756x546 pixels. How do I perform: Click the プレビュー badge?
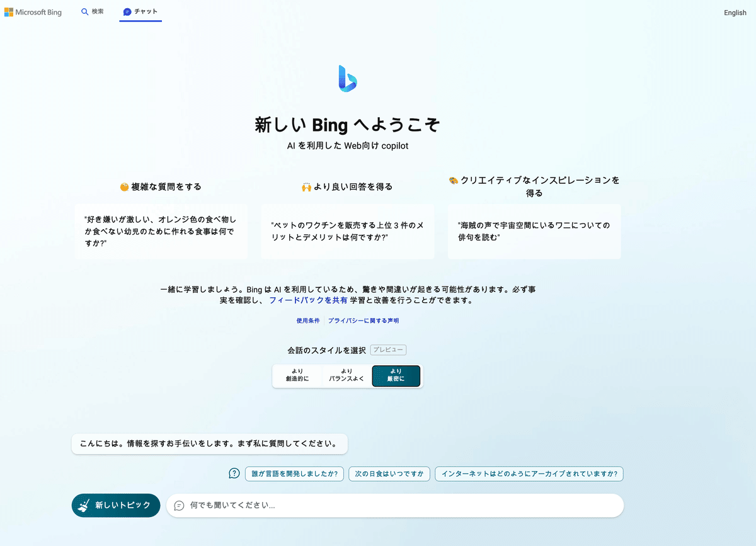click(388, 350)
